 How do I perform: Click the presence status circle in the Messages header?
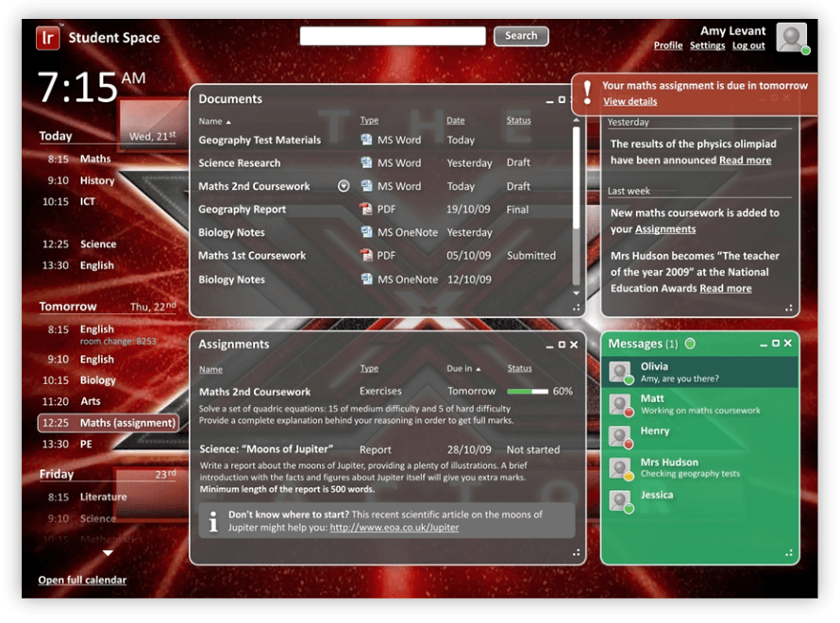click(x=691, y=344)
